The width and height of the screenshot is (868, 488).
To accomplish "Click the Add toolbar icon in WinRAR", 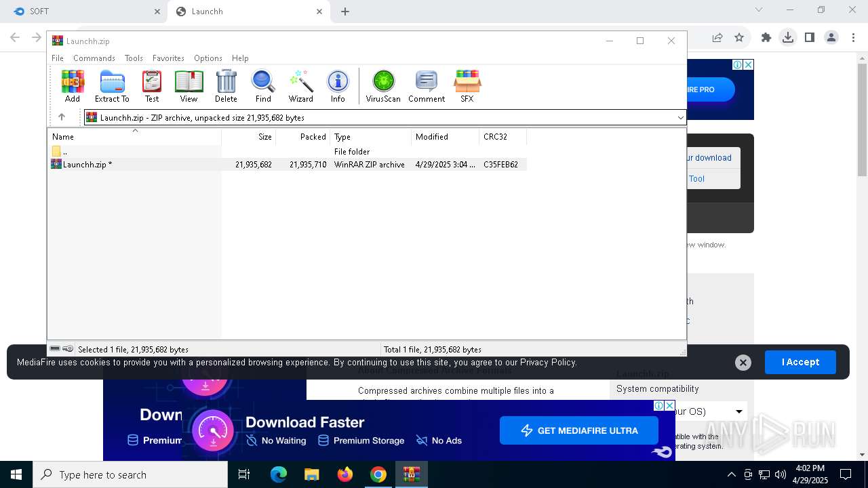I will pyautogui.click(x=73, y=86).
